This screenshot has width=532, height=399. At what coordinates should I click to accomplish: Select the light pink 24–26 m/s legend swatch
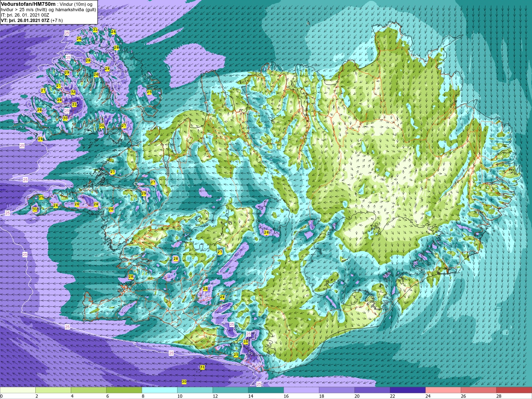coord(443,390)
